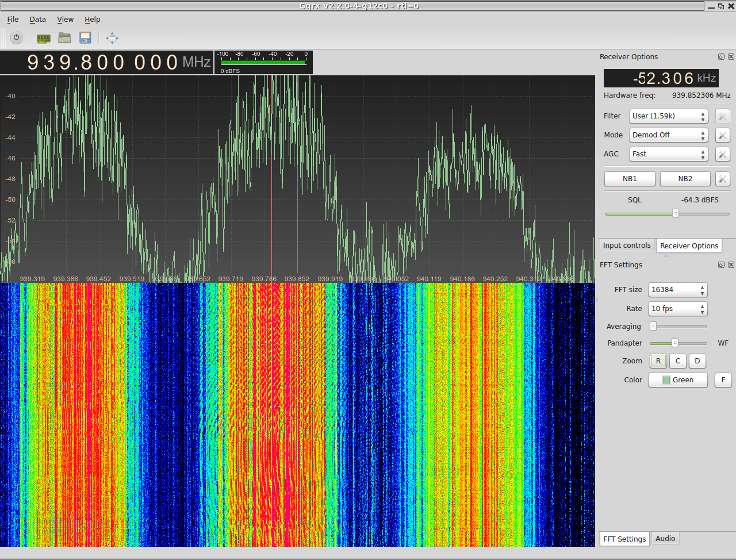Click the SQL squelch slider handle
The image size is (736, 560).
(x=676, y=213)
